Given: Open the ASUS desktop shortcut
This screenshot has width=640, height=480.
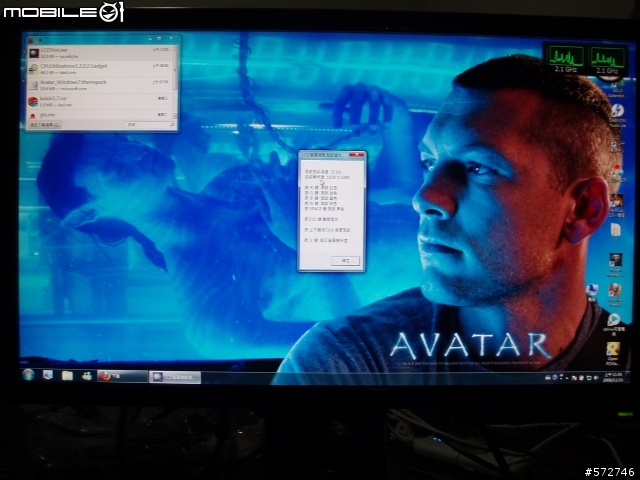Looking at the screenshot, I should click(x=616, y=90).
